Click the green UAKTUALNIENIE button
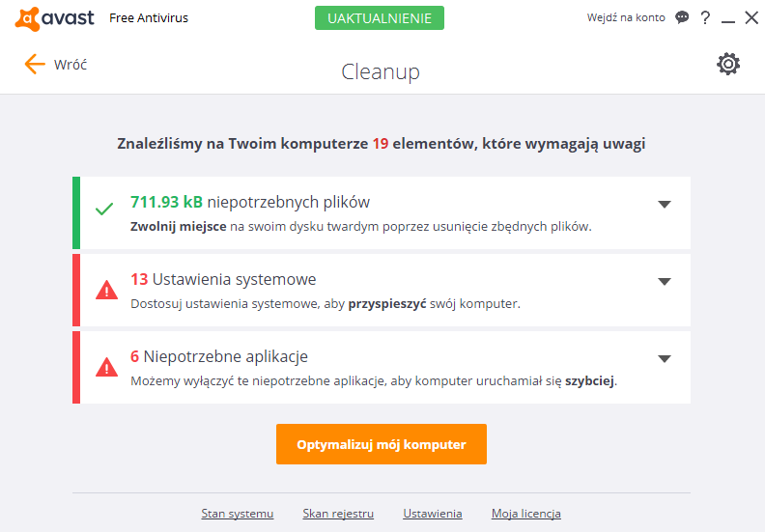Screen dimensions: 765x532 (x=379, y=18)
